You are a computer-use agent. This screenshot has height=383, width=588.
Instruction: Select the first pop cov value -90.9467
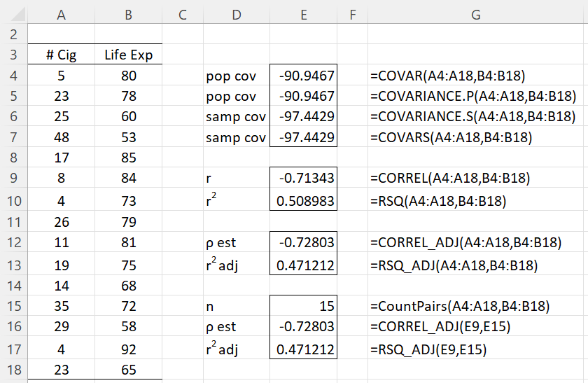303,76
